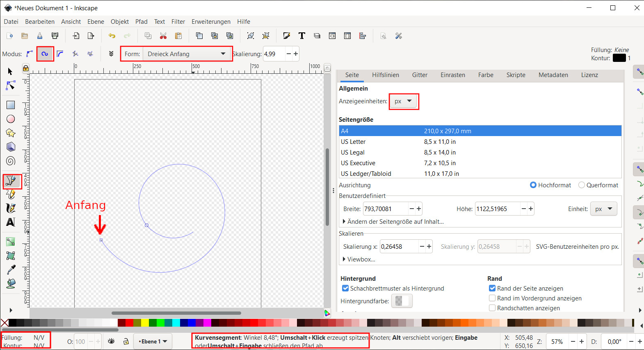Viewport: 644px width, 350px height.
Task: Click the text tool in toolbox
Action: [x=11, y=222]
